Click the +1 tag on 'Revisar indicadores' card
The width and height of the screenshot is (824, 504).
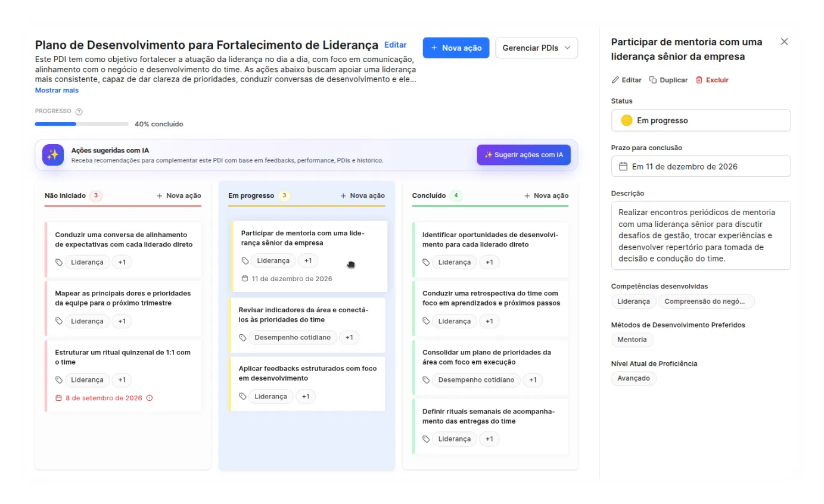point(349,338)
